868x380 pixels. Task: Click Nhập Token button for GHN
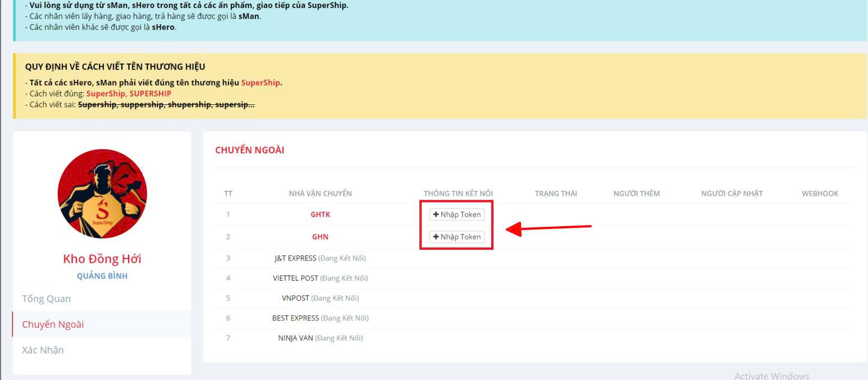click(456, 237)
